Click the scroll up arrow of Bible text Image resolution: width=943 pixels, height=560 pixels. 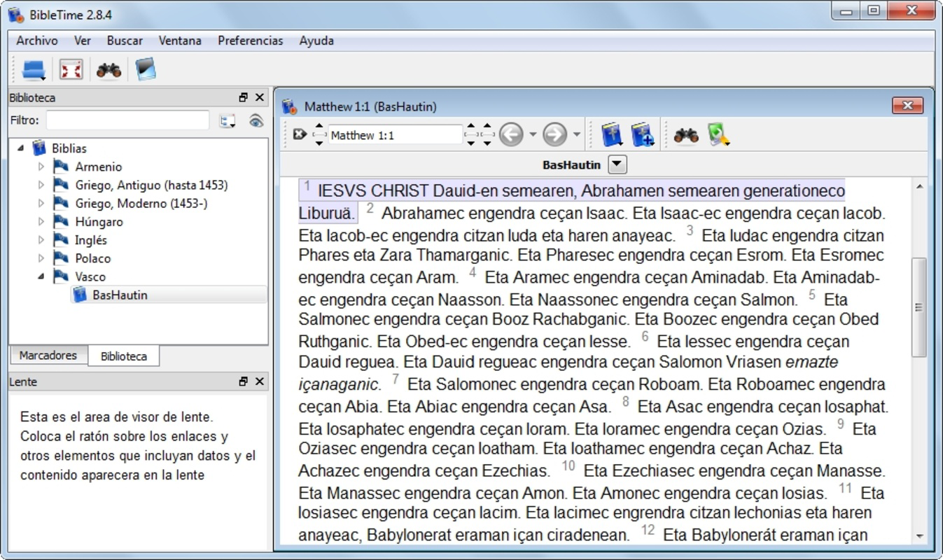[x=918, y=186]
